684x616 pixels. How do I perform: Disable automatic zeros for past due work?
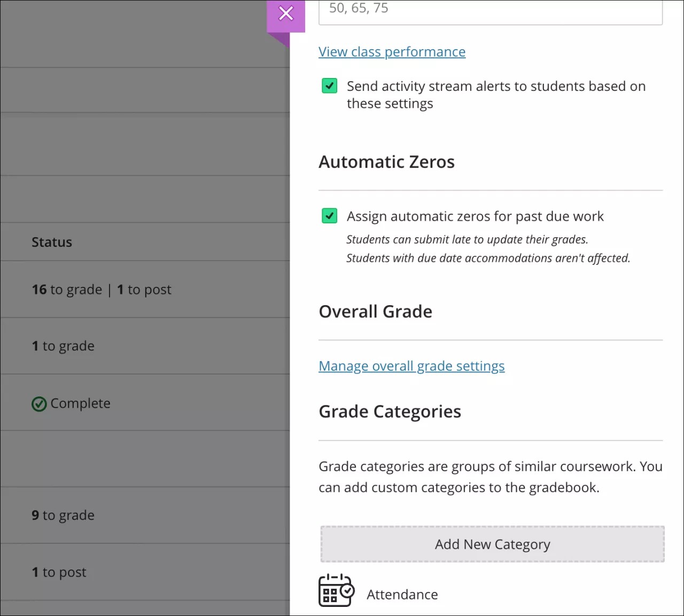[329, 216]
